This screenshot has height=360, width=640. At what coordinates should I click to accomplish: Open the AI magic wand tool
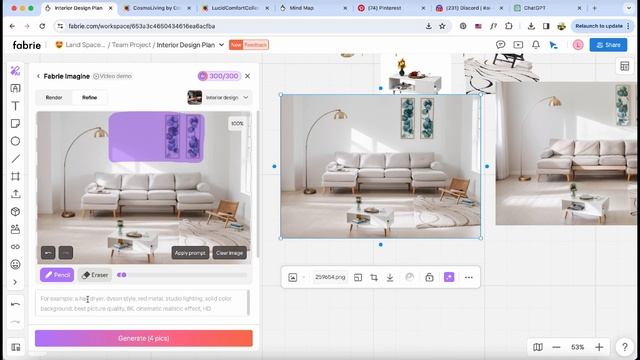tap(16, 71)
